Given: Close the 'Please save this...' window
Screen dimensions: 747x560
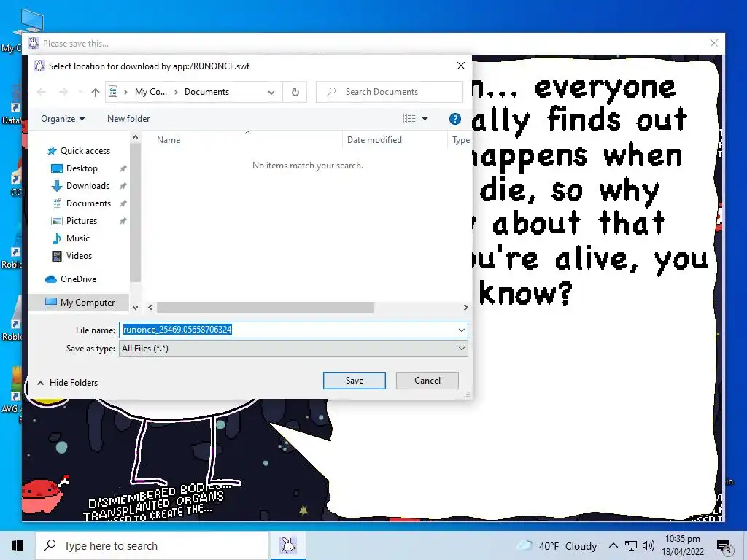Looking at the screenshot, I should coord(713,43).
